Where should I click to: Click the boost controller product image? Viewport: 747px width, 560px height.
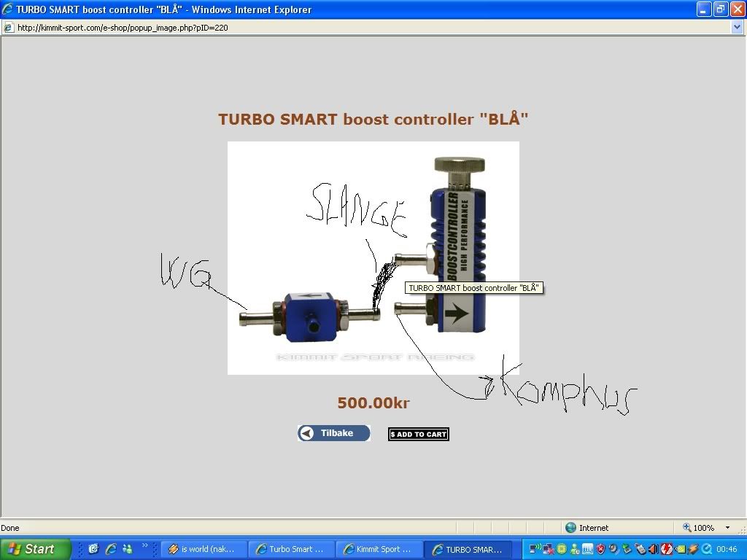click(x=373, y=258)
